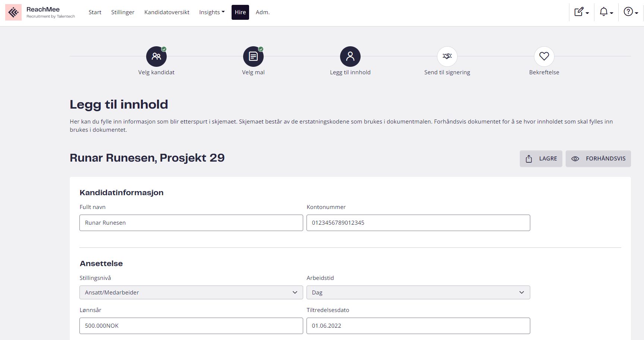Click the Tiltredelsesdato date field
The image size is (644, 340).
418,326
